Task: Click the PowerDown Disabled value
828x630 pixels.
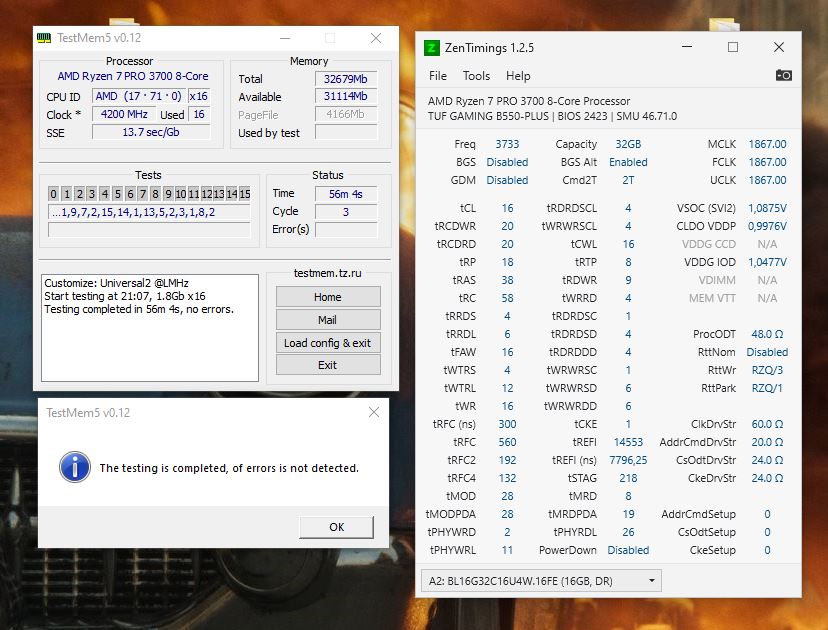Action: coord(628,550)
